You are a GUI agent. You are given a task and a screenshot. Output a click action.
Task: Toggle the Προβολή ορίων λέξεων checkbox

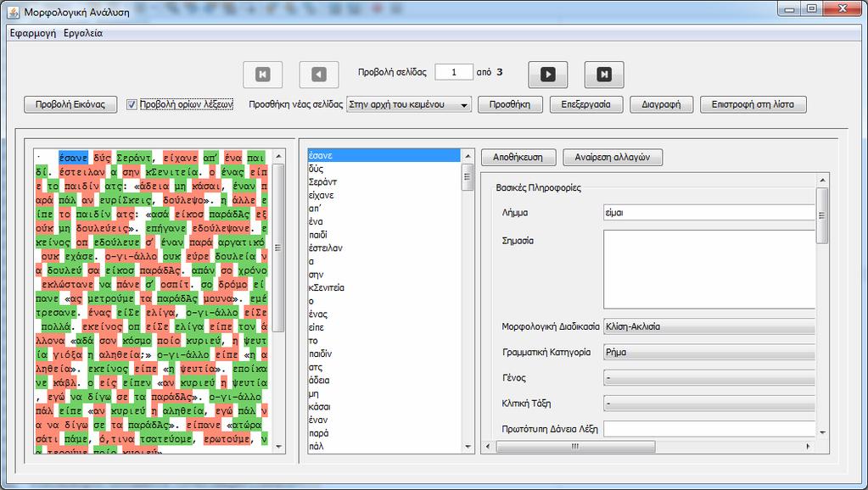[x=132, y=104]
